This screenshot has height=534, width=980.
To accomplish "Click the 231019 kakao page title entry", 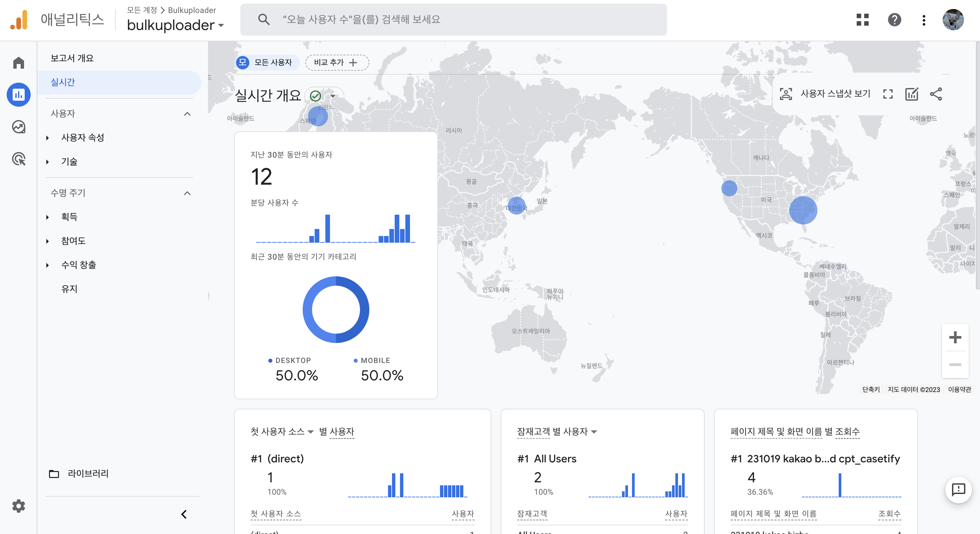I will (815, 459).
